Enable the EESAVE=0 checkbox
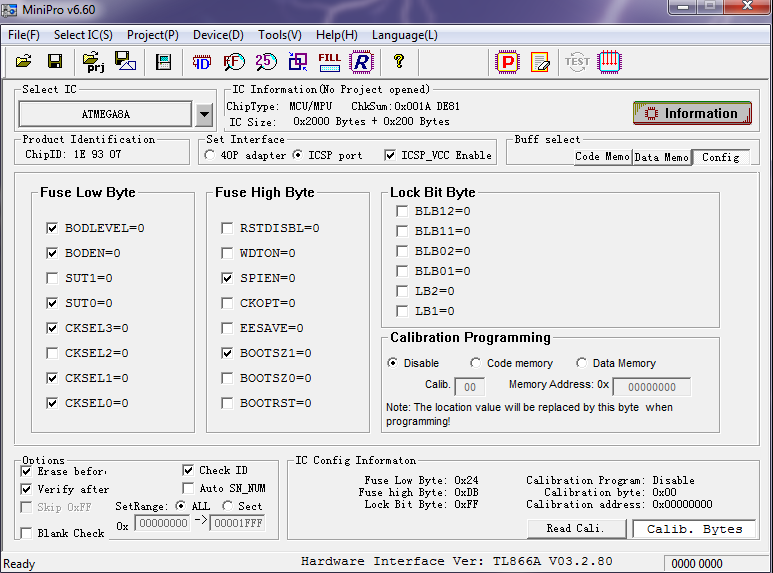Screen dimensions: 773x573 pos(227,328)
